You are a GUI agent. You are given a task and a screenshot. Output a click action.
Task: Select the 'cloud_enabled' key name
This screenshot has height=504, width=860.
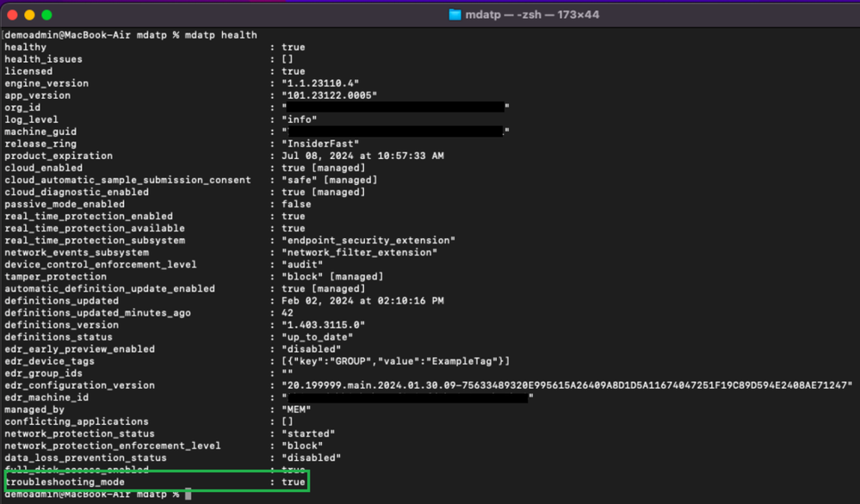[43, 168]
